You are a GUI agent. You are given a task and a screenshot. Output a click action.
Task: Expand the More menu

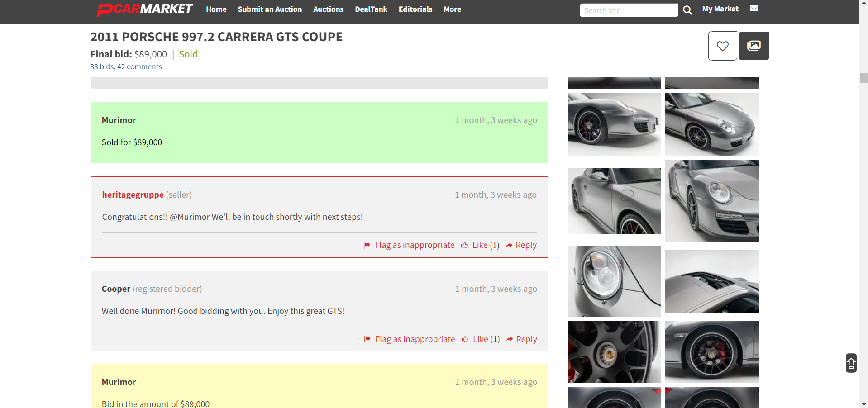click(x=452, y=9)
